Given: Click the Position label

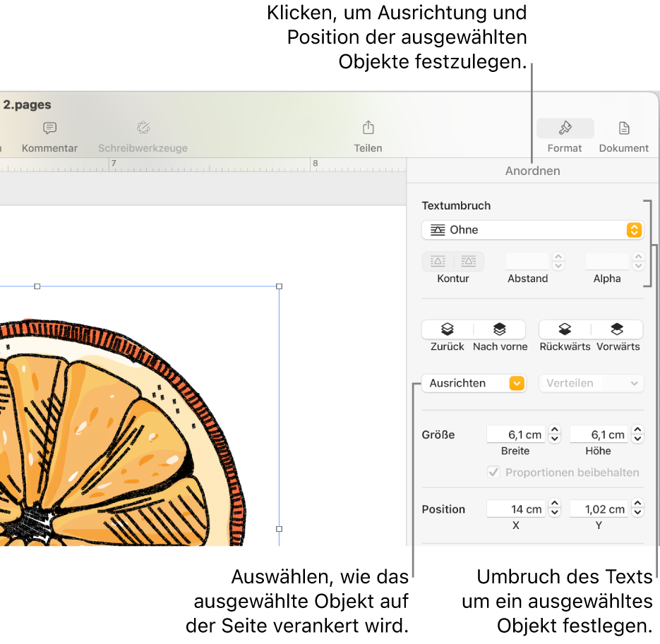Looking at the screenshot, I should 443,509.
